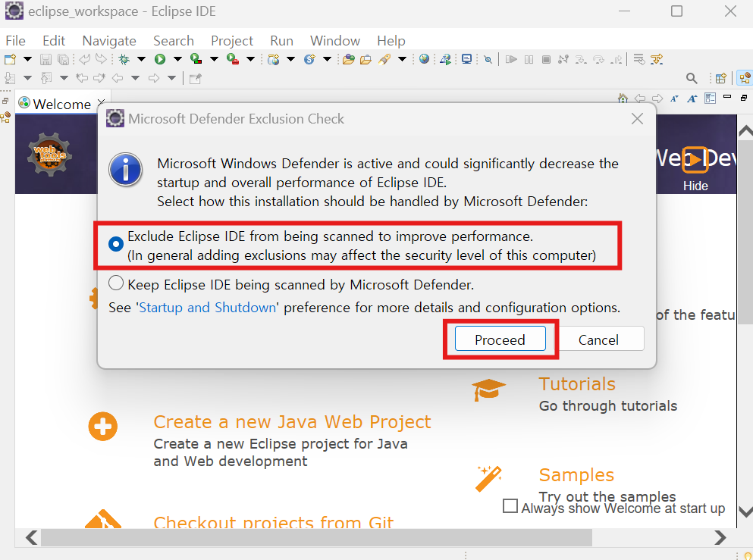The height and width of the screenshot is (560, 753).
Task: Select the Java EE perspective icon
Action: [745, 78]
